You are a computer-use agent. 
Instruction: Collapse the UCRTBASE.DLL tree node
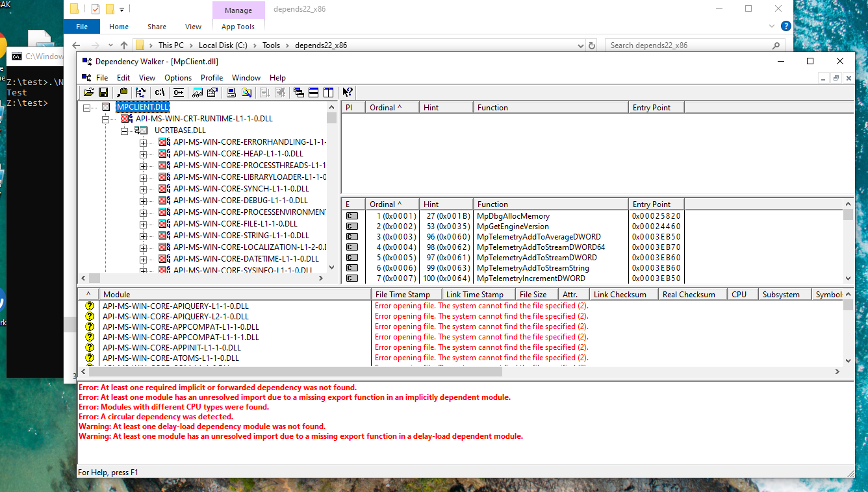[125, 130]
